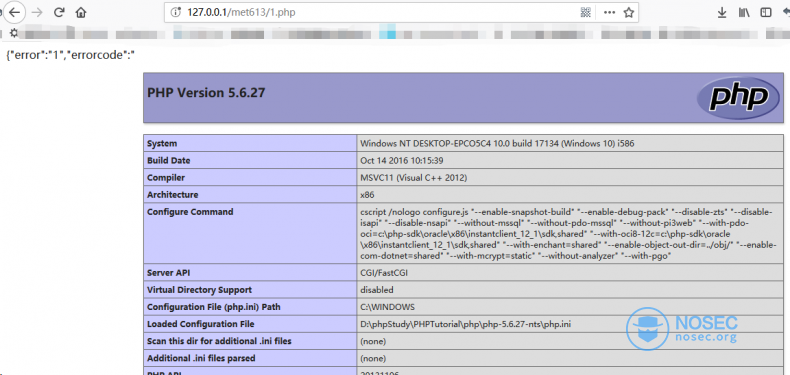This screenshot has width=790, height=375.
Task: Open the library bookshelf icon
Action: coord(744,13)
